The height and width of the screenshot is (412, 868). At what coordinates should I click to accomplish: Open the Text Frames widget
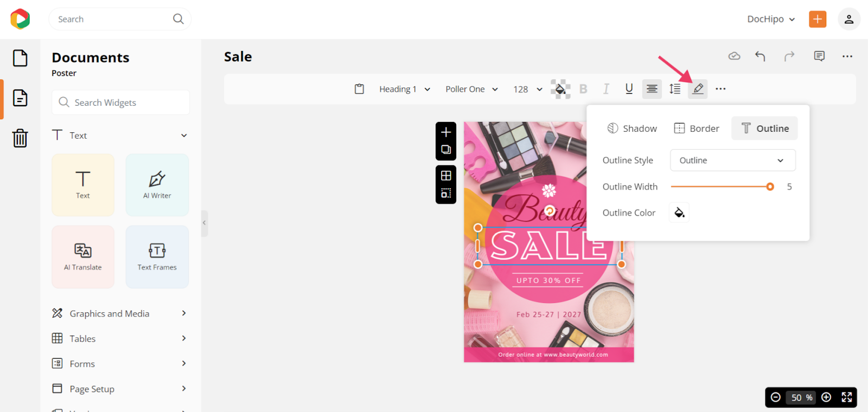point(157,257)
